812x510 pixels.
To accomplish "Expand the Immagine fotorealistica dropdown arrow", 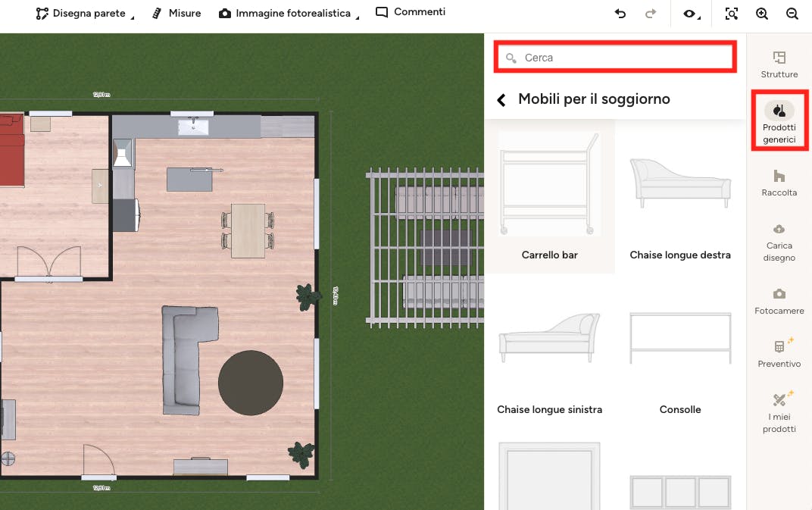I will pos(358,18).
